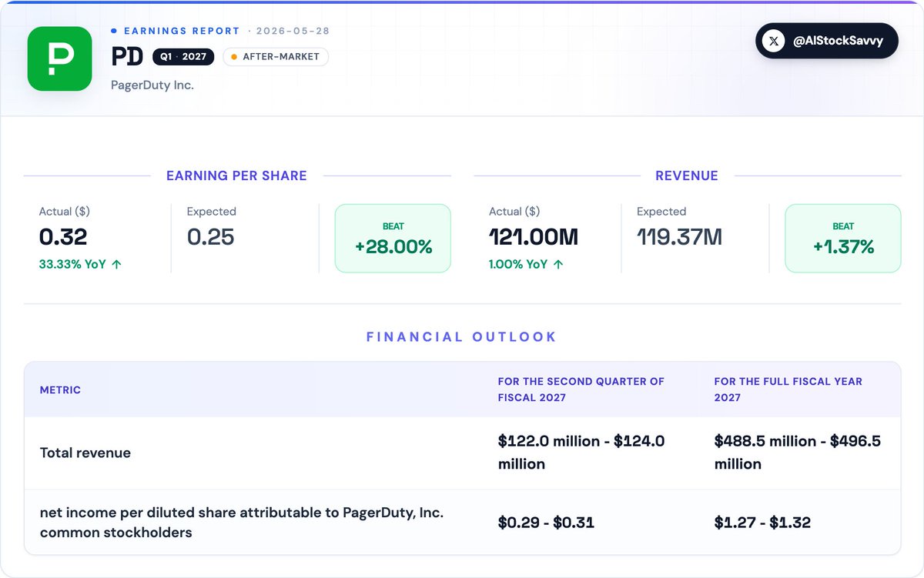Select the Total revenue table row
The height and width of the screenshot is (578, 924).
point(462,453)
